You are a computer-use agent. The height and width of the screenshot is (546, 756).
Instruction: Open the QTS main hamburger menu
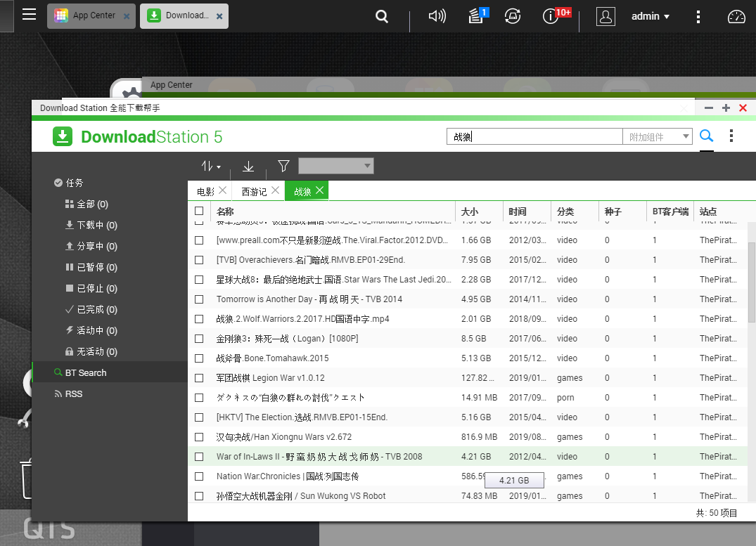point(29,15)
